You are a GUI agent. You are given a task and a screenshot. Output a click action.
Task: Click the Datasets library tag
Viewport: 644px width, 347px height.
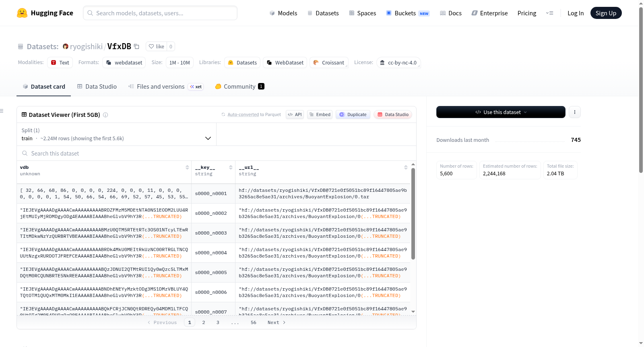click(242, 62)
